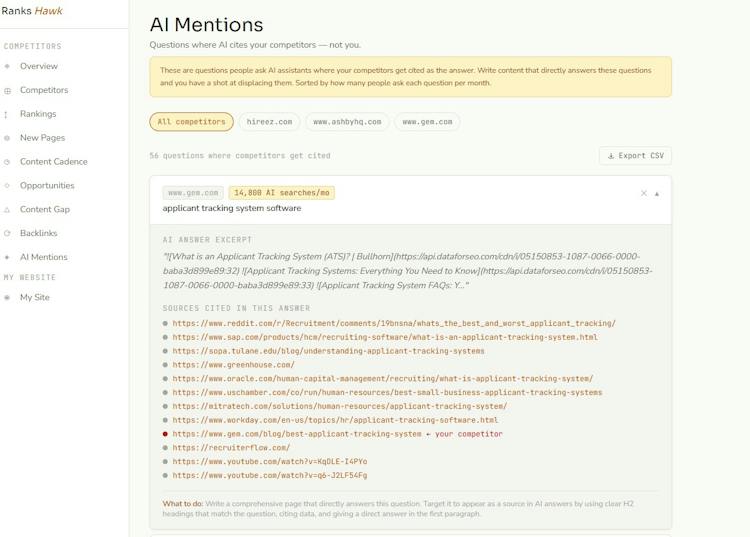Open Rankings page
This screenshot has width=750, height=537.
coord(38,114)
